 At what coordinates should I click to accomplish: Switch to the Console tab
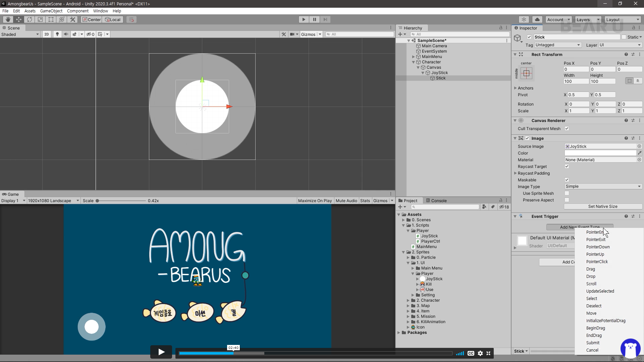click(x=436, y=200)
